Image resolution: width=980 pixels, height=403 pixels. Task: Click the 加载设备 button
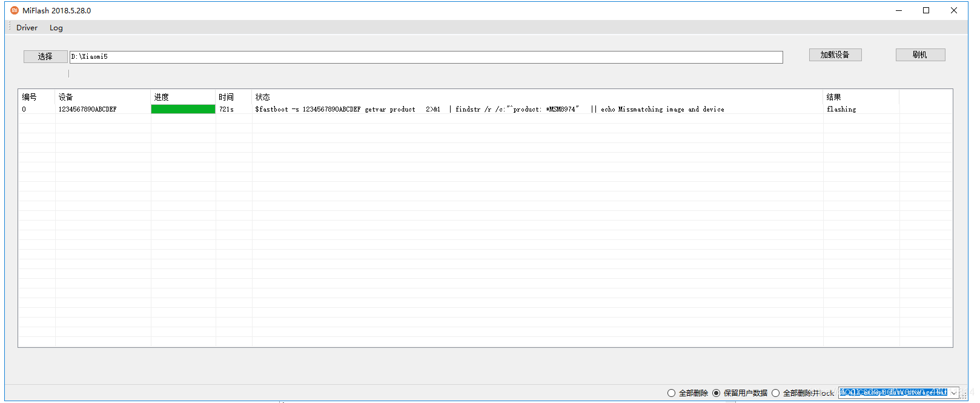835,55
